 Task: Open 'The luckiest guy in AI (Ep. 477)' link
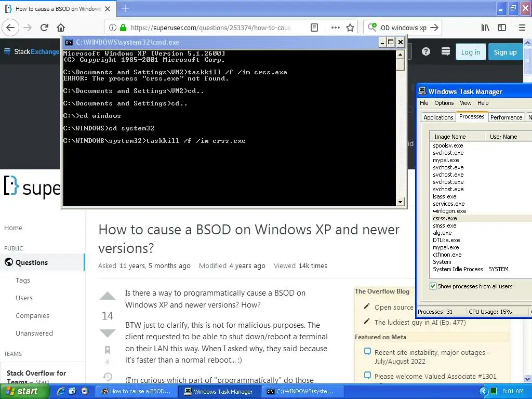click(x=420, y=322)
